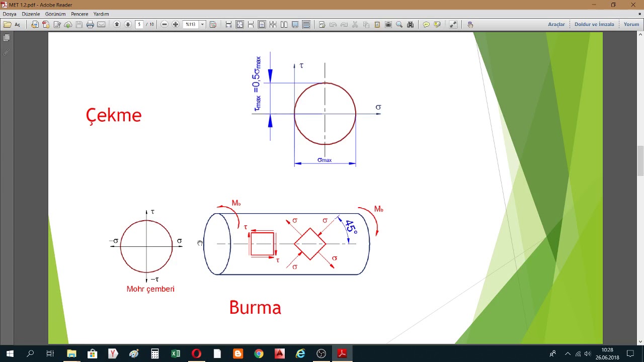This screenshot has width=644, height=362.
Task: Select the highlight text tool
Action: tap(437, 24)
